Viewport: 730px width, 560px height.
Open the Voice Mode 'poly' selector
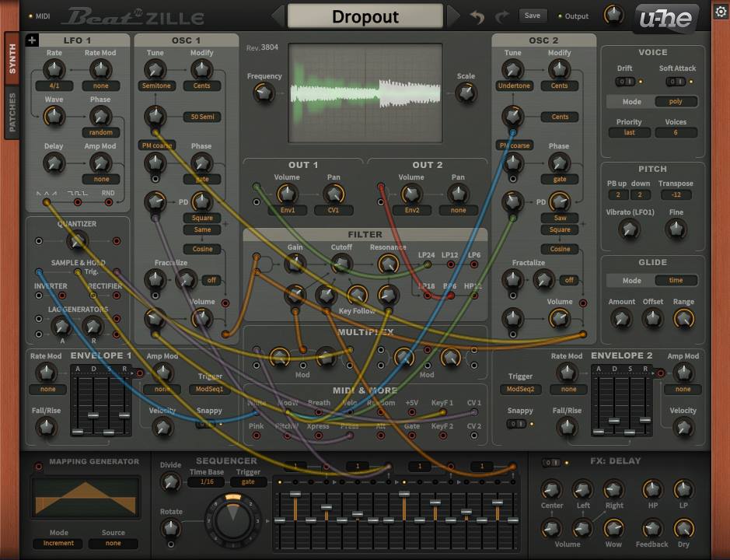tap(676, 102)
